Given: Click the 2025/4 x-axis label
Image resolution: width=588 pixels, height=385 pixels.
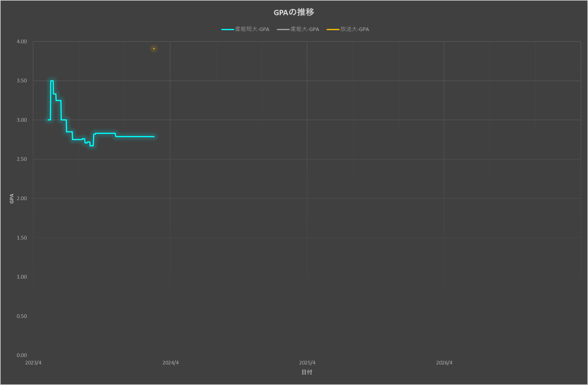Looking at the screenshot, I should click(x=307, y=363).
